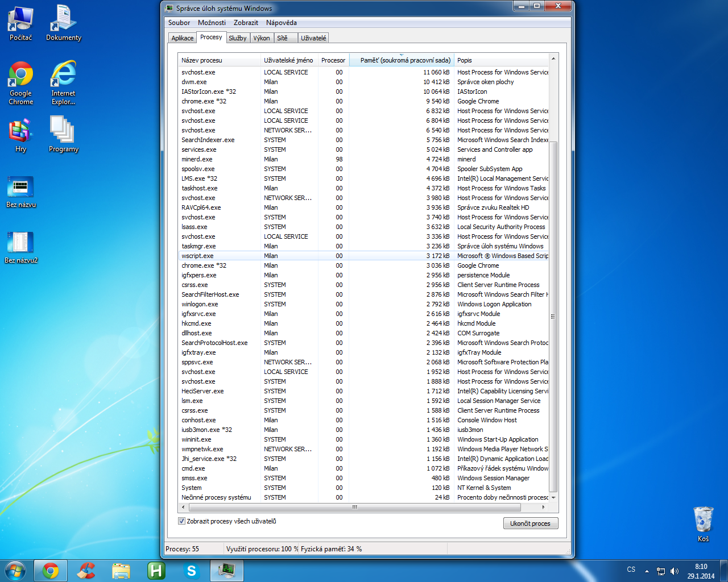Click CS language indicator
The width and height of the screenshot is (728, 582).
tap(631, 569)
